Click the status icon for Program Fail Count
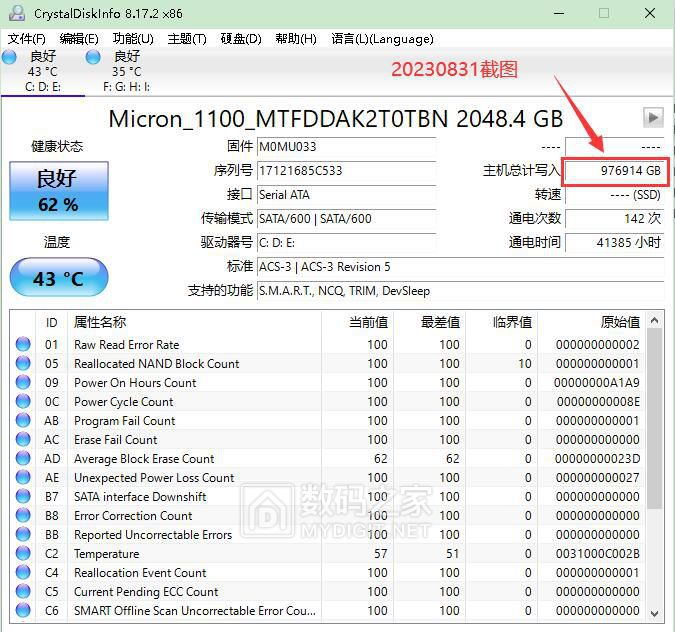Image resolution: width=675 pixels, height=632 pixels. [23, 420]
